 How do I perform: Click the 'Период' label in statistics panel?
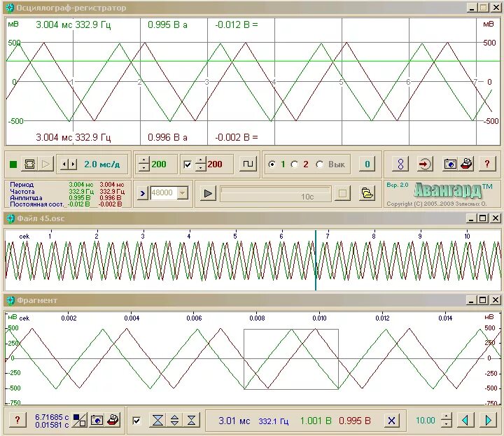click(x=22, y=185)
